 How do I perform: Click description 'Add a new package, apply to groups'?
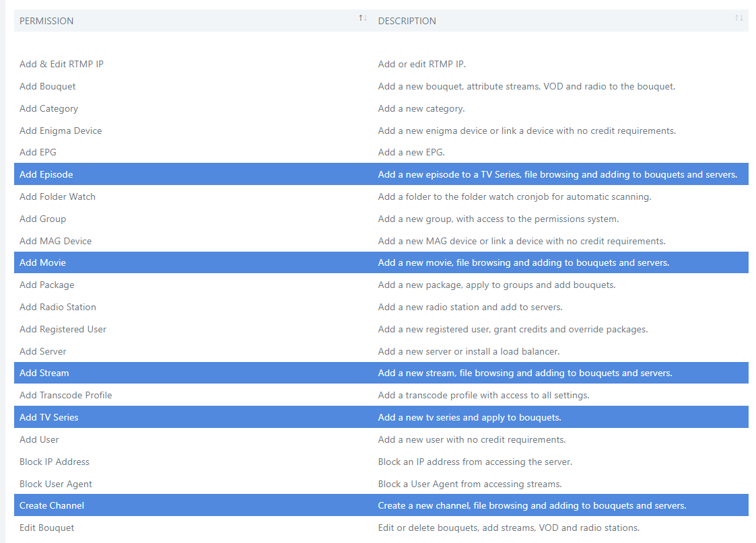(x=497, y=285)
